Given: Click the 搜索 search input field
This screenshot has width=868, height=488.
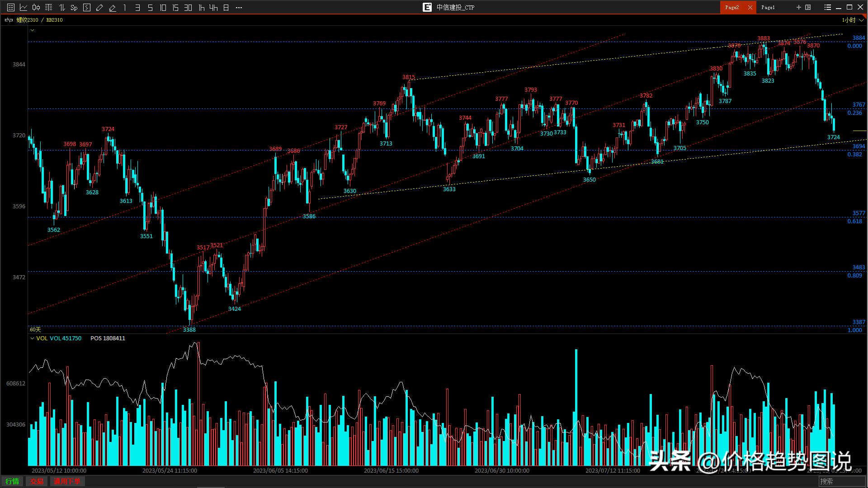Looking at the screenshot, I should coord(842,481).
